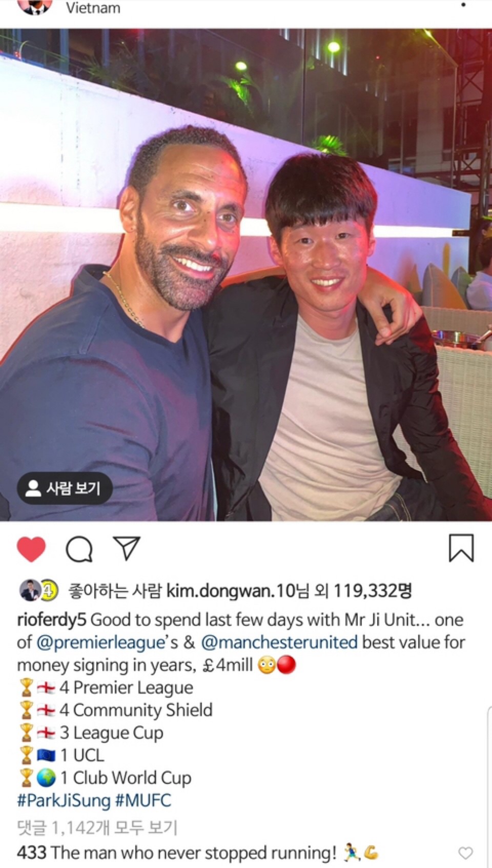Like the 433 comment with small heart
This screenshot has width=492, height=868.
[465, 853]
